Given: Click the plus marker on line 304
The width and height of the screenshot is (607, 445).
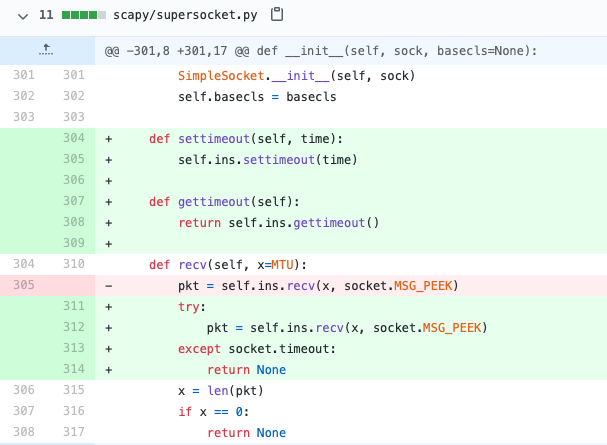Looking at the screenshot, I should (109, 139).
